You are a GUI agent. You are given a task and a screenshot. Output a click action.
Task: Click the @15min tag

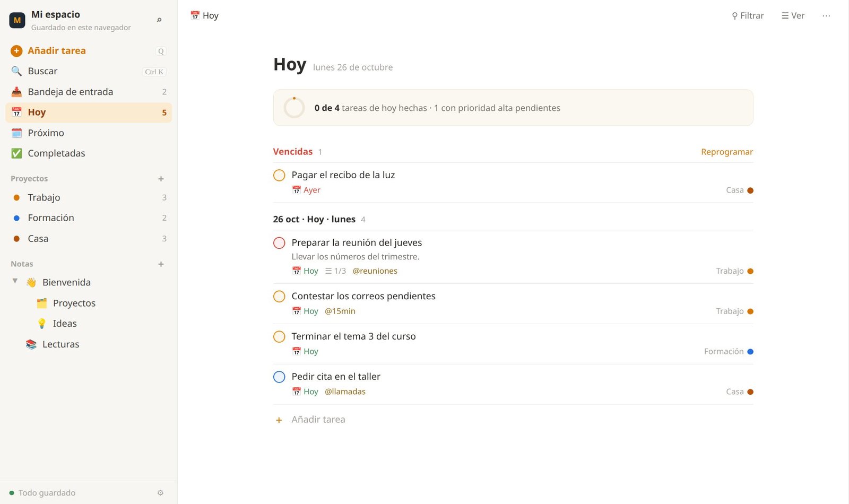340,311
